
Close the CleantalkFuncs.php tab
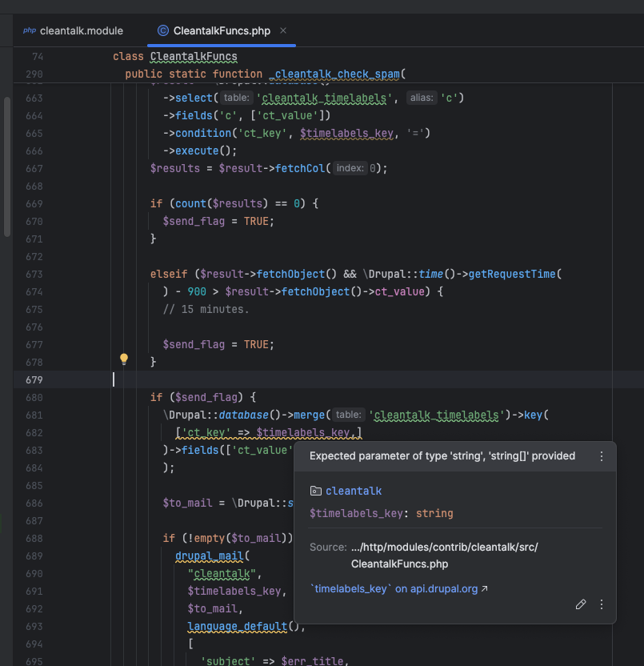[283, 31]
